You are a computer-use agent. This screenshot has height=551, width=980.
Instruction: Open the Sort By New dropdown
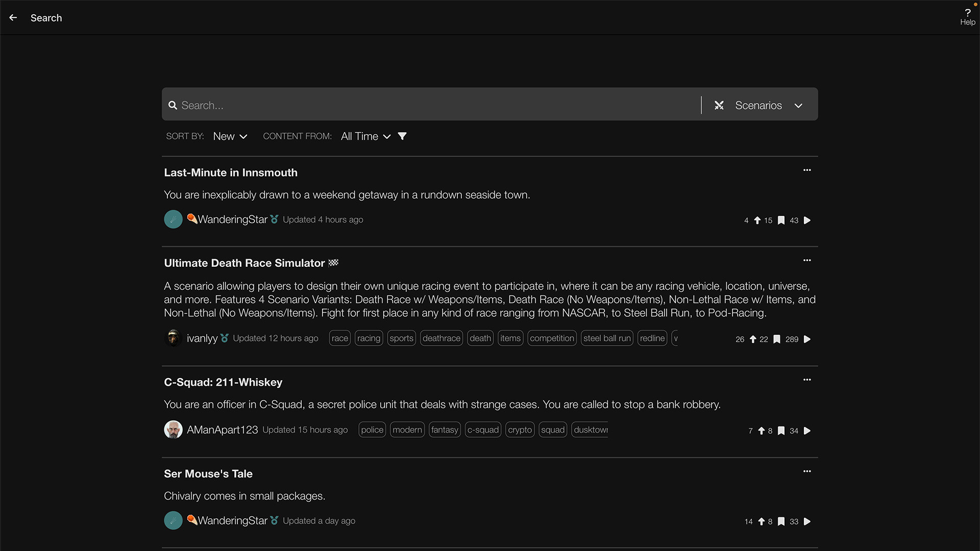tap(229, 136)
